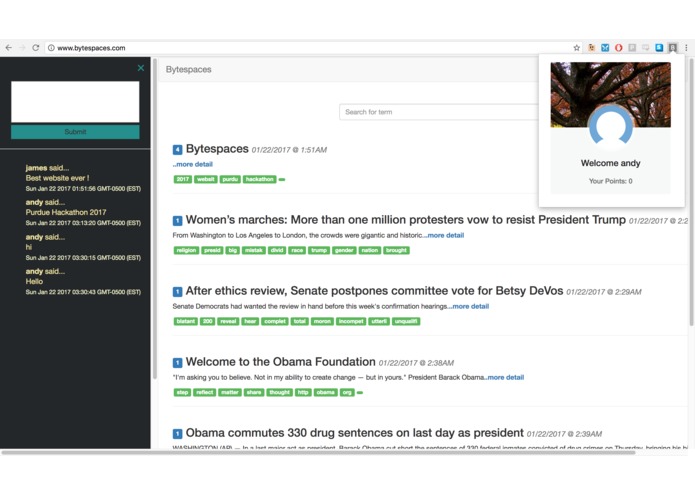
Task: Open more detail for Women's marches post
Action: point(444,235)
